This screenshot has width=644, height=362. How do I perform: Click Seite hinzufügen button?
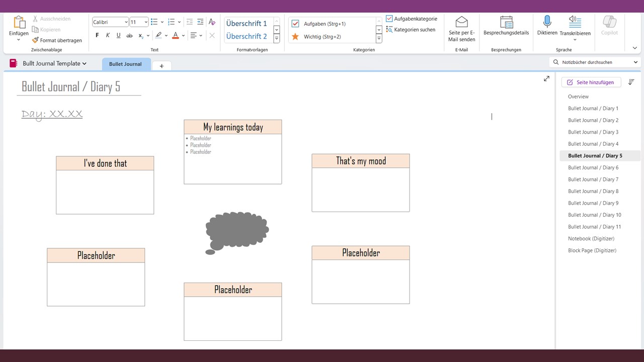591,82
